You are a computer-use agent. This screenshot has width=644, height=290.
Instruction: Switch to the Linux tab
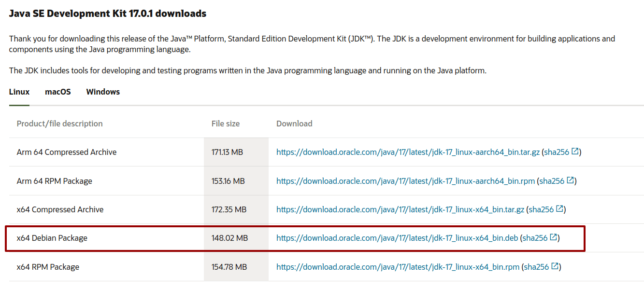click(19, 92)
